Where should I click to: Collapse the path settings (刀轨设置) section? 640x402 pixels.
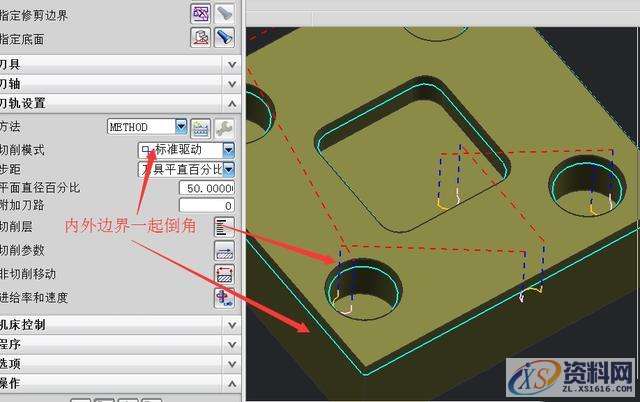tap(118, 103)
